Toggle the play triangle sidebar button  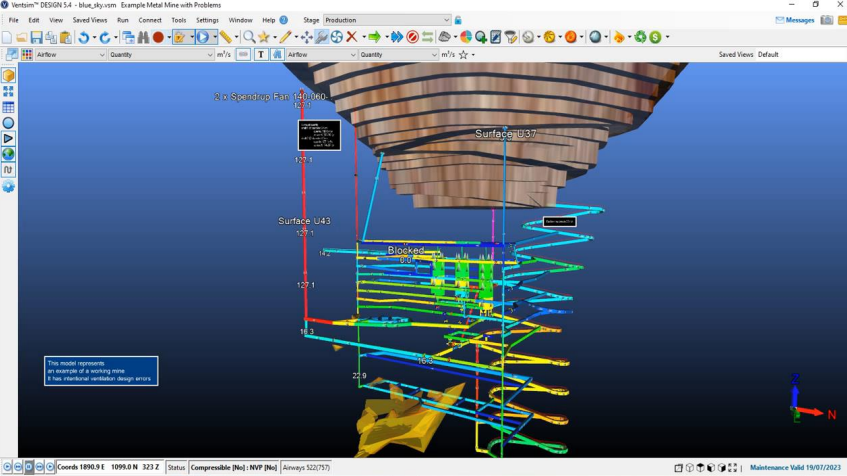coord(8,138)
